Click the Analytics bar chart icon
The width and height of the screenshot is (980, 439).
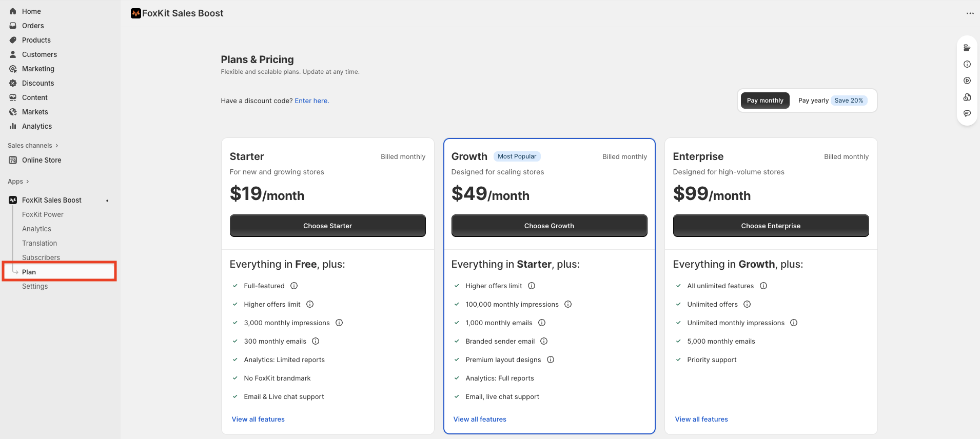[13, 126]
